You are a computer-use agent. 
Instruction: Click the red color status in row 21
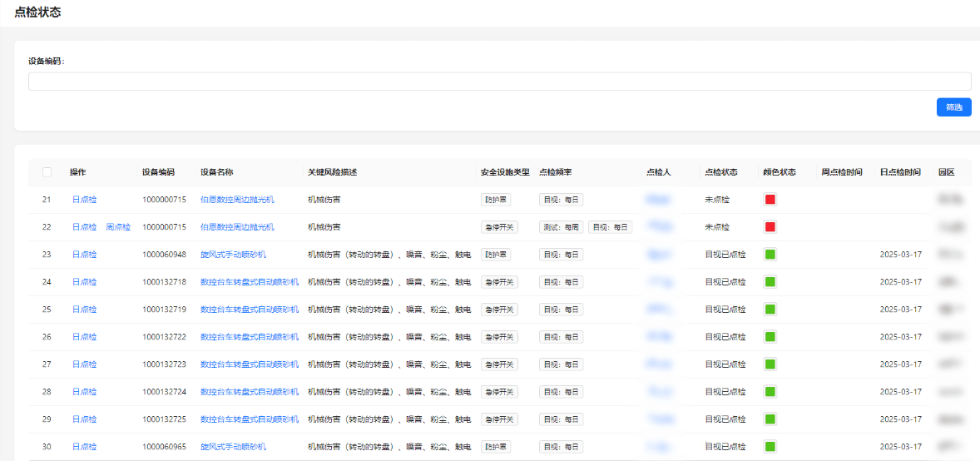(x=770, y=200)
